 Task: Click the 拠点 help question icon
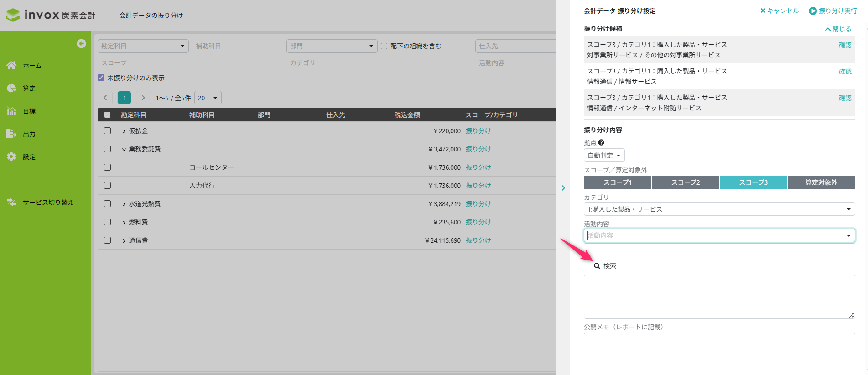pos(601,142)
